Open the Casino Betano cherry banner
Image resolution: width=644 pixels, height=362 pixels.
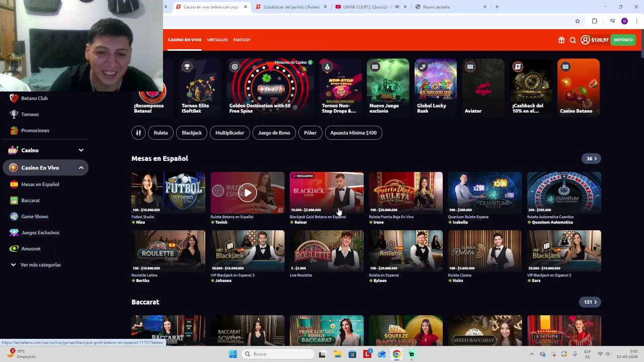pos(579,87)
